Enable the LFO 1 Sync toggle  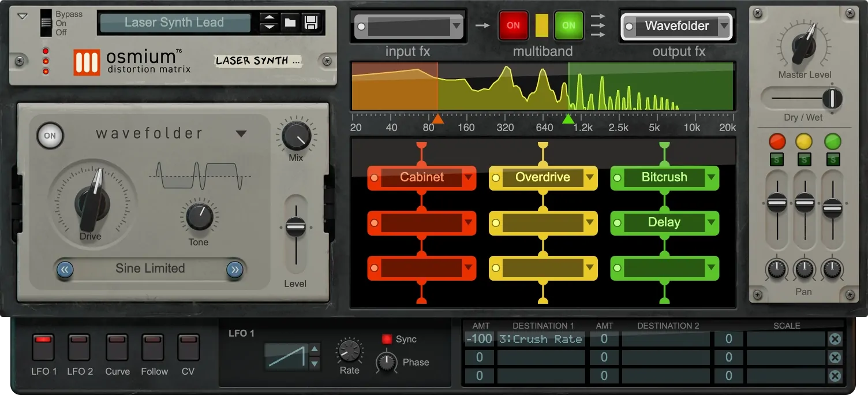[387, 339]
